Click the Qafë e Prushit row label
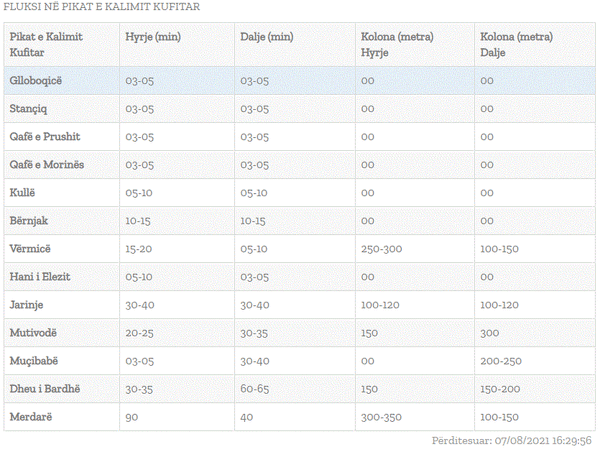Viewport: 600px width, 452px height. point(45,137)
